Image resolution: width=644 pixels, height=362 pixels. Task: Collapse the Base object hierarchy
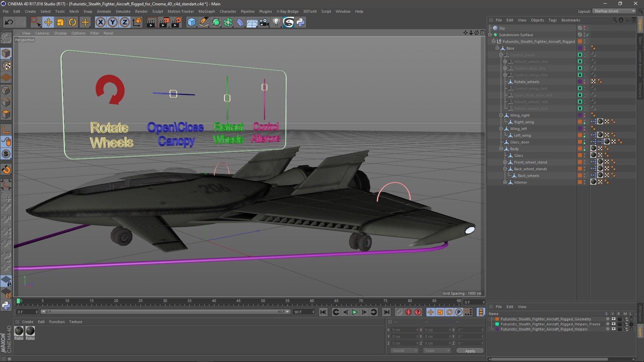(497, 48)
